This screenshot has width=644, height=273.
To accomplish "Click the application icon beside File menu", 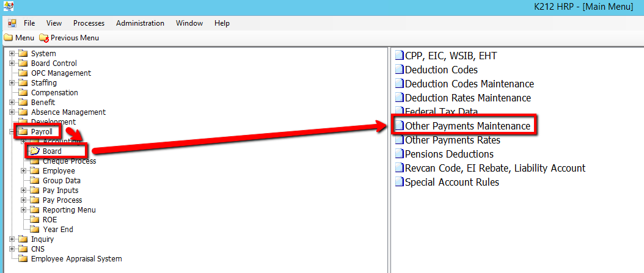I will pyautogui.click(x=12, y=23).
